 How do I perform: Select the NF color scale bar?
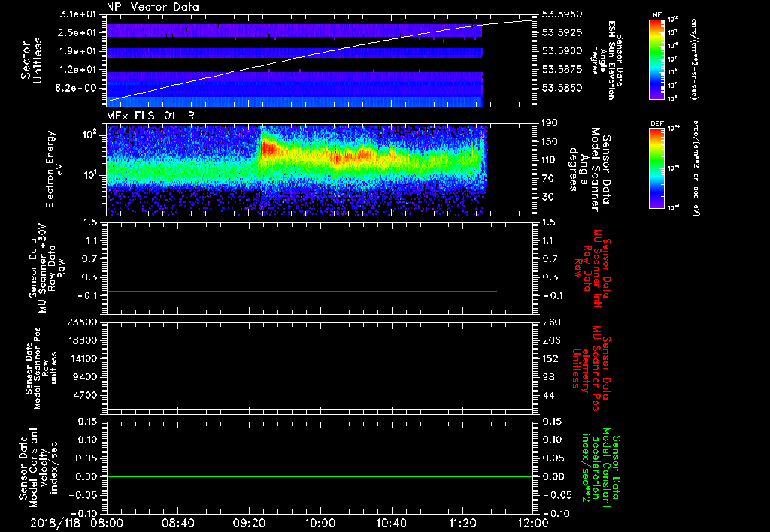click(656, 59)
